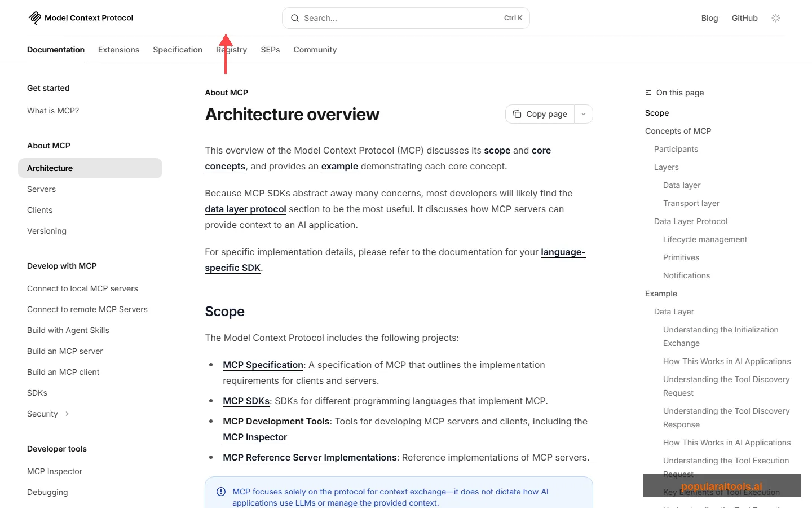Toggle dark mode with the sun icon
The width and height of the screenshot is (812, 508).
(x=776, y=18)
